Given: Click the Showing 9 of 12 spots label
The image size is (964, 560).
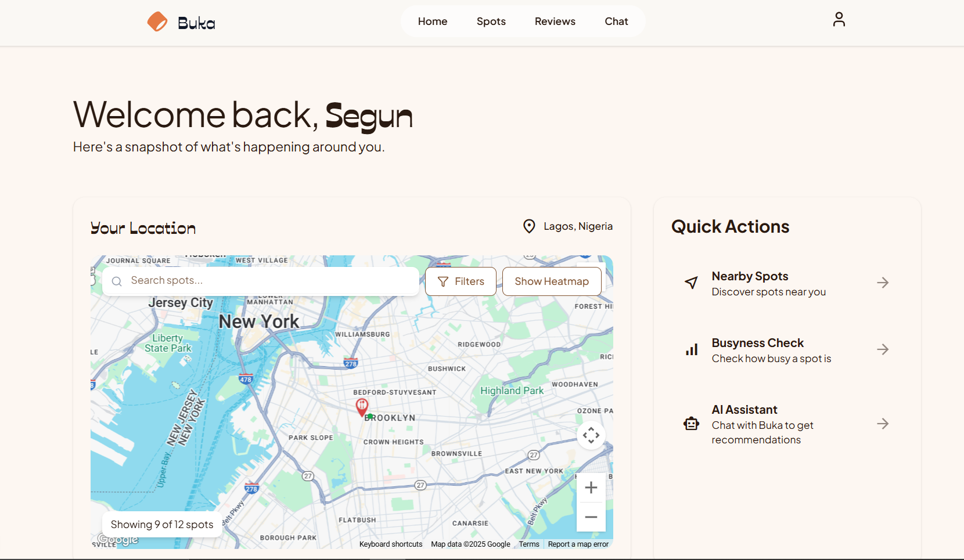Looking at the screenshot, I should [162, 525].
